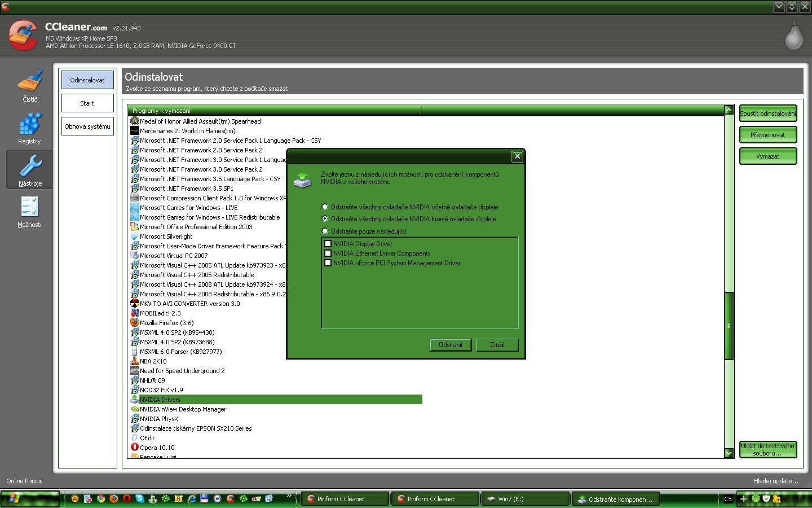Select NVIDIA PhysX entry
The width and height of the screenshot is (812, 508).
(x=158, y=419)
